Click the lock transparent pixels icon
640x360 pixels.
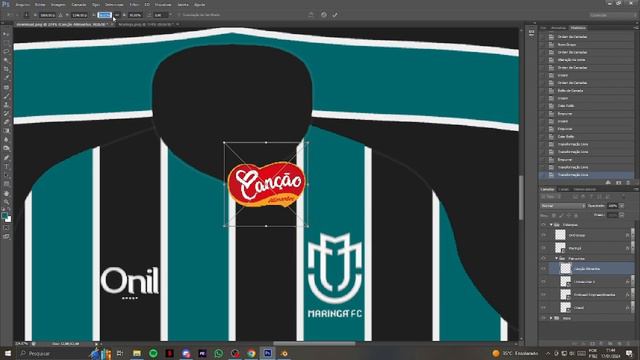[554, 215]
